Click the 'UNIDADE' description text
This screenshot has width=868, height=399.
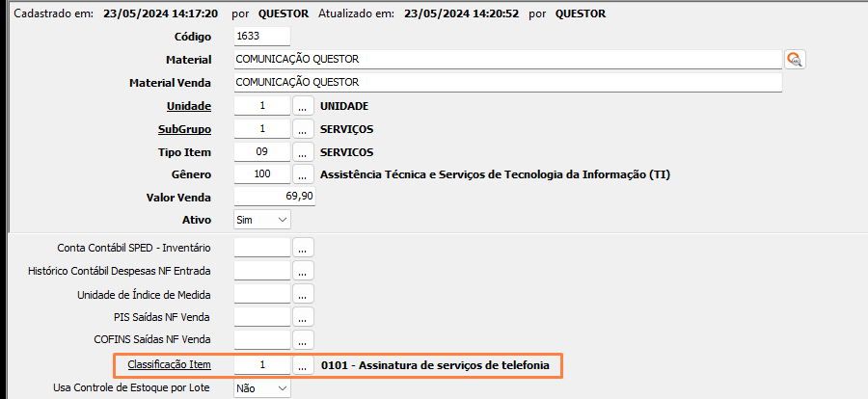click(x=344, y=106)
